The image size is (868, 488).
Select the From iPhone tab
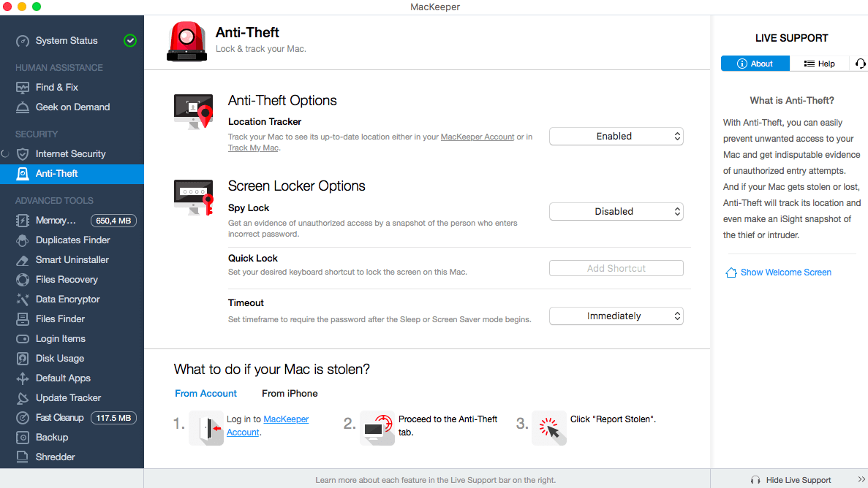290,393
